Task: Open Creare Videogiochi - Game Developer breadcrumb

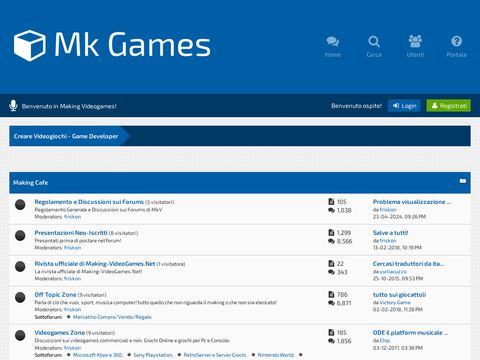Action: 66,136
